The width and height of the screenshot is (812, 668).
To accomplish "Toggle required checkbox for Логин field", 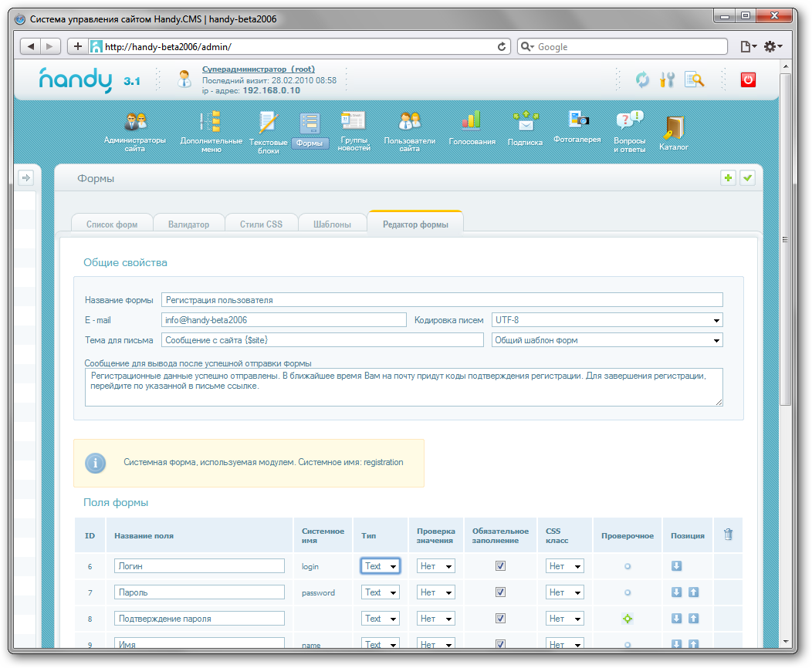I will click(500, 566).
